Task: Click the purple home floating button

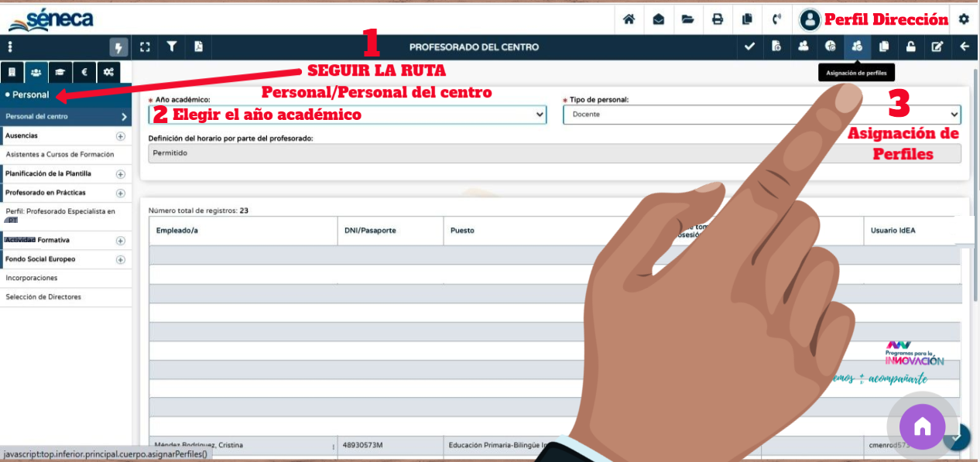Action: pos(922,426)
